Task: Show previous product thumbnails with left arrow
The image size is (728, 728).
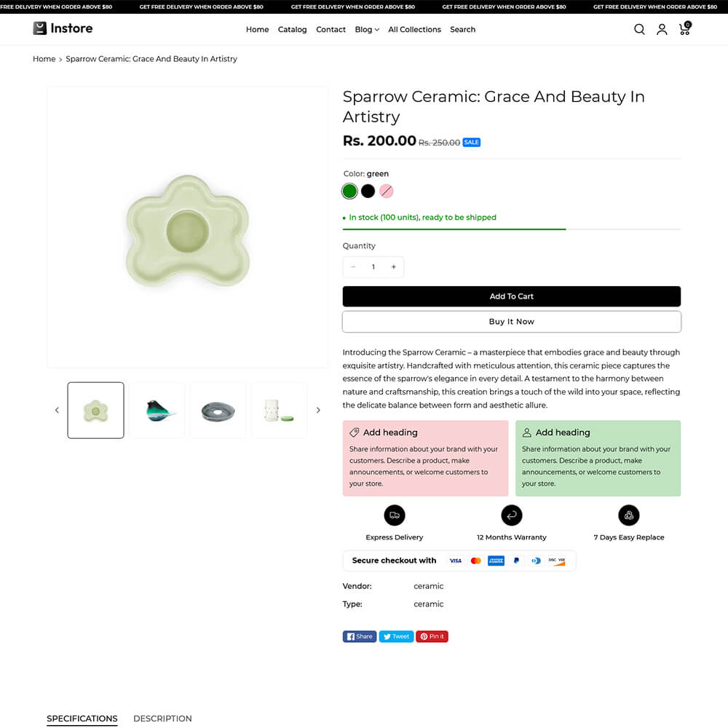Action: tap(57, 411)
